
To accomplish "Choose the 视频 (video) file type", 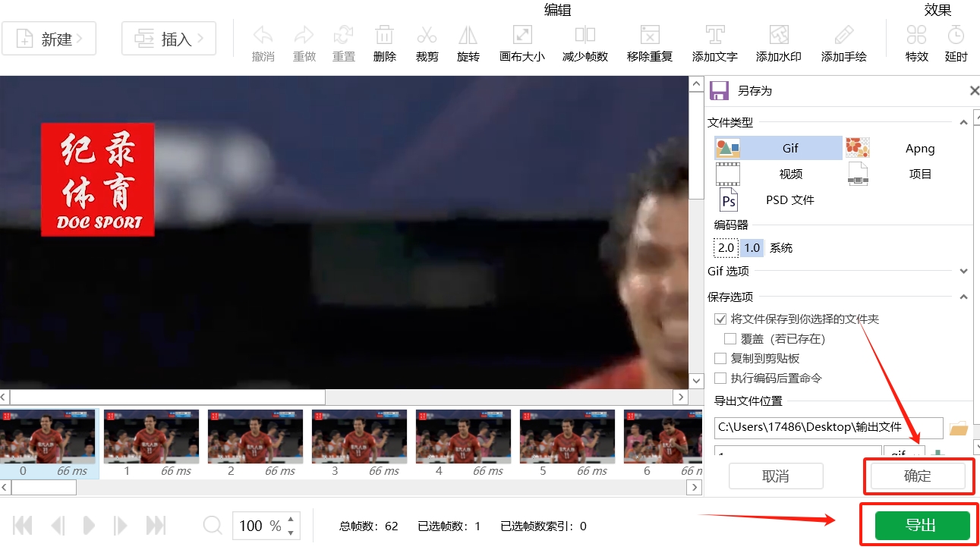I will [x=778, y=174].
